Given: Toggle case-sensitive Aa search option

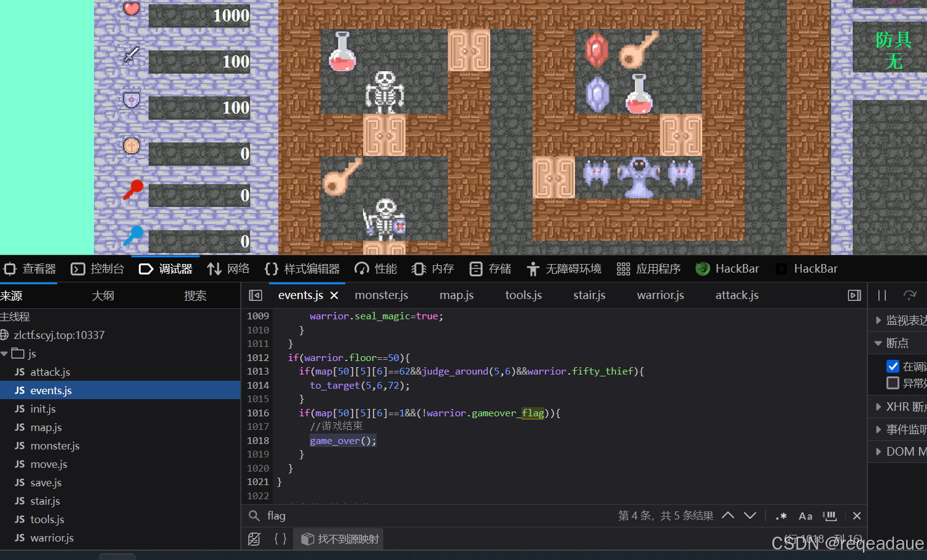Looking at the screenshot, I should (805, 516).
